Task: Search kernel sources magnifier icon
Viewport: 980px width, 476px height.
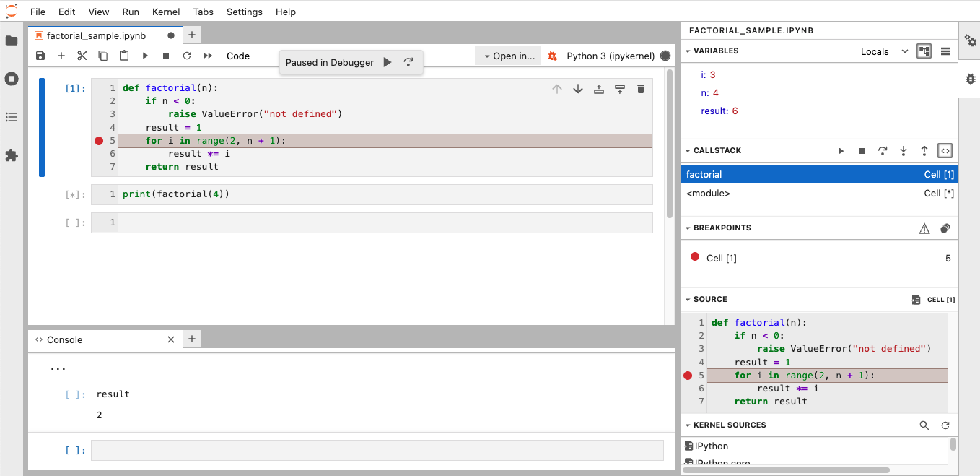Action: pyautogui.click(x=924, y=425)
